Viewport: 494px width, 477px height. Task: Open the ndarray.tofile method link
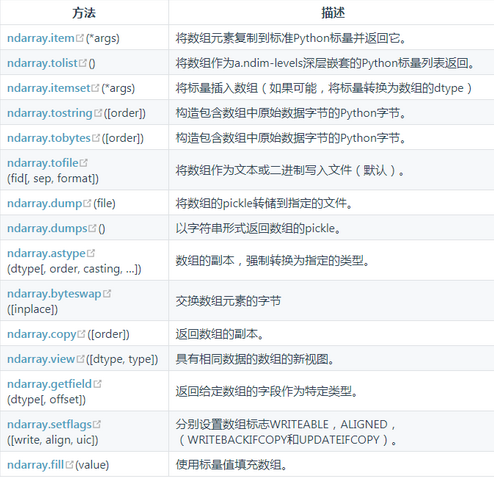tap(43, 163)
